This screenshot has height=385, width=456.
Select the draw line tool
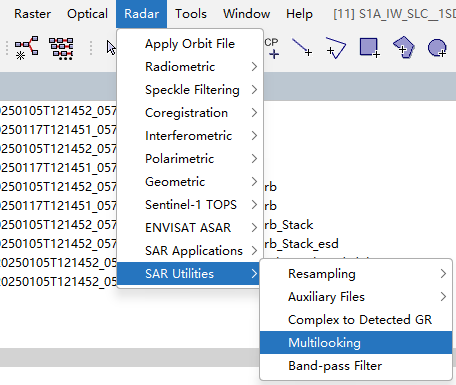[x=302, y=47]
